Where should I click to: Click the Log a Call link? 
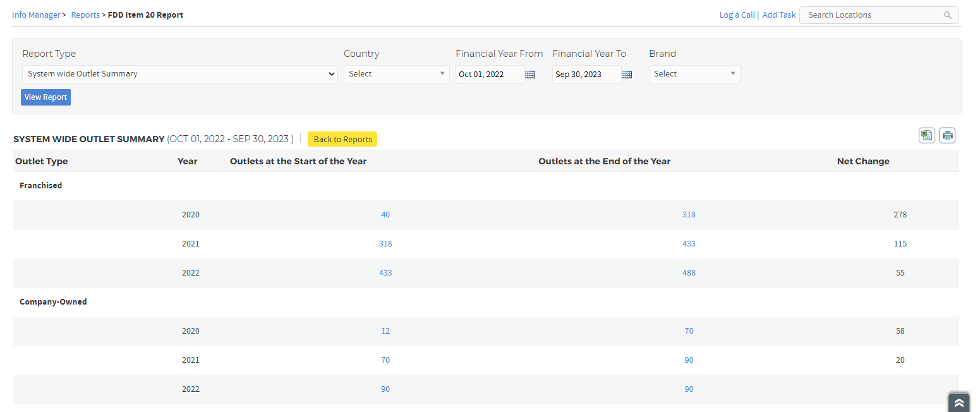[737, 15]
